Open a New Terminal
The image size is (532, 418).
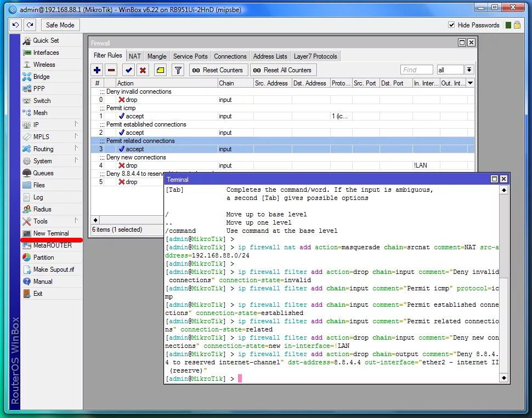[x=51, y=233]
